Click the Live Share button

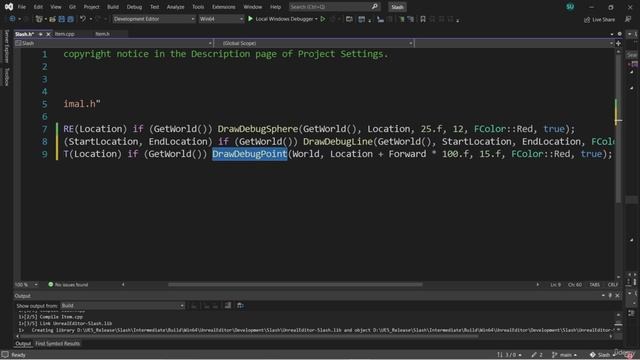(599, 20)
